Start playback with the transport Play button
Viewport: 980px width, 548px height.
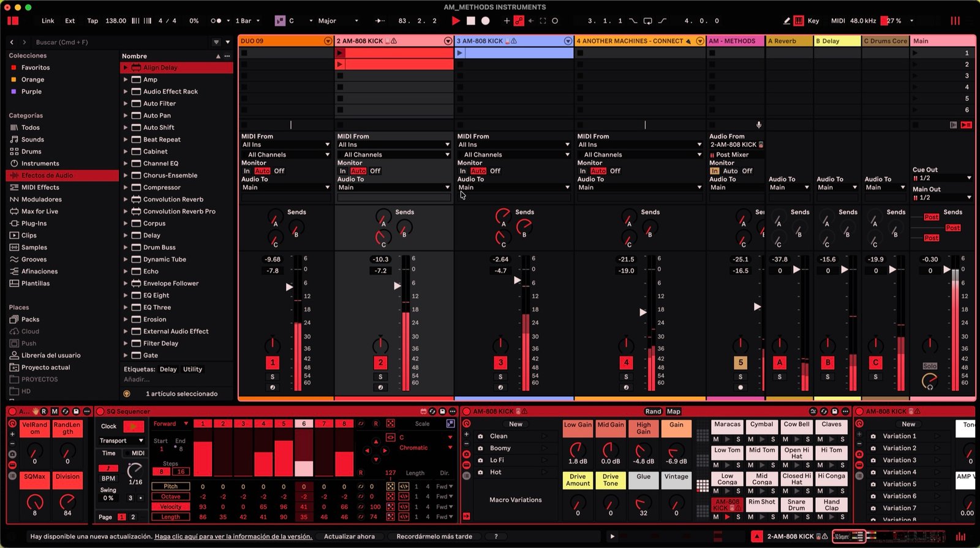coord(455,21)
